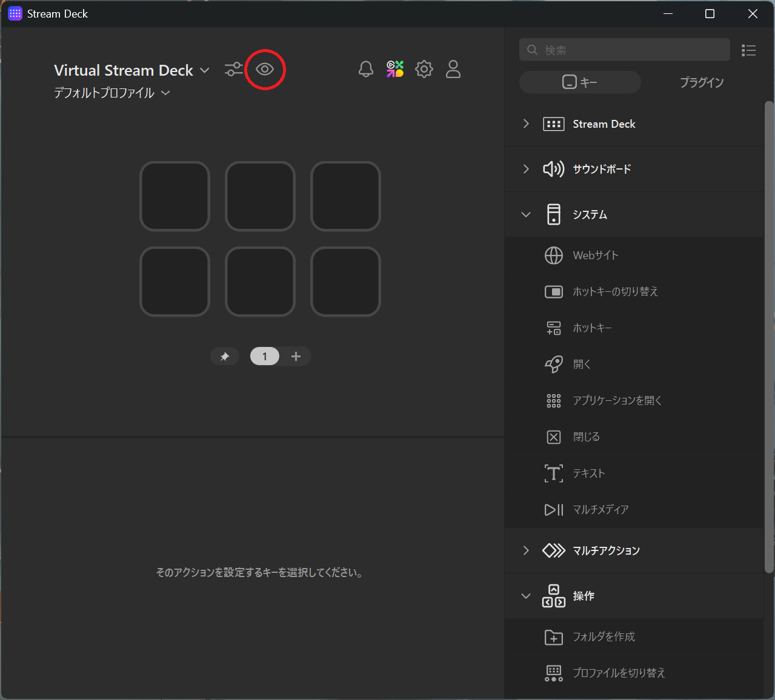The height and width of the screenshot is (700, 775).
Task: Click the 閉じる X-box icon
Action: [x=554, y=437]
